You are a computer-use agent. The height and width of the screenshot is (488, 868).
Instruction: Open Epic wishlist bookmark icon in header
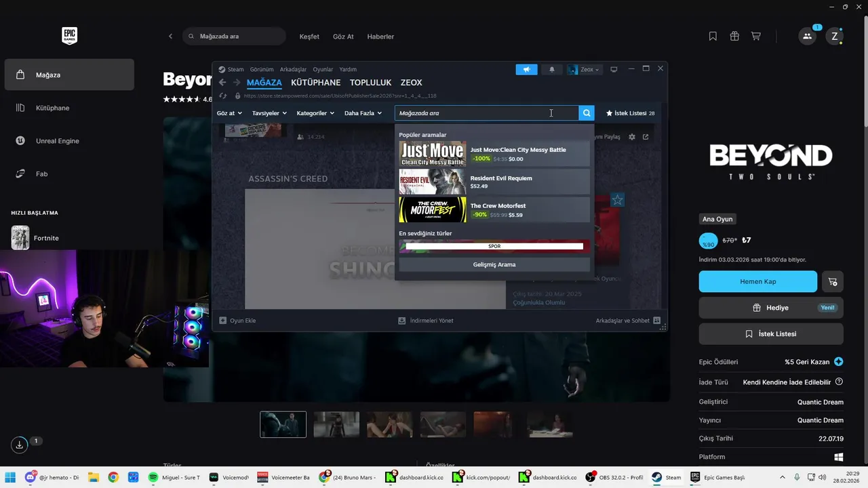pyautogui.click(x=713, y=37)
